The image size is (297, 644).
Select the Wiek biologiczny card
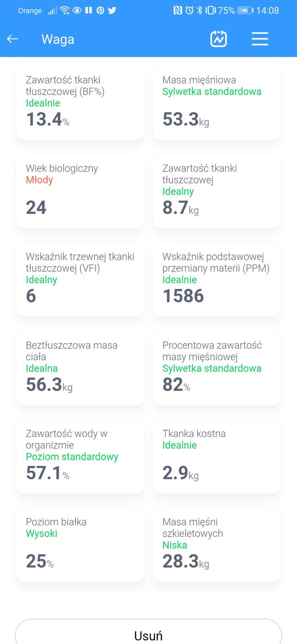pyautogui.click(x=80, y=190)
